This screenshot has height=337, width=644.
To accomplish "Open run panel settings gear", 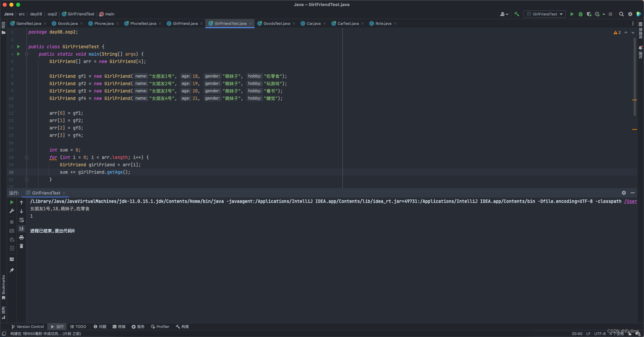I will pos(624,193).
